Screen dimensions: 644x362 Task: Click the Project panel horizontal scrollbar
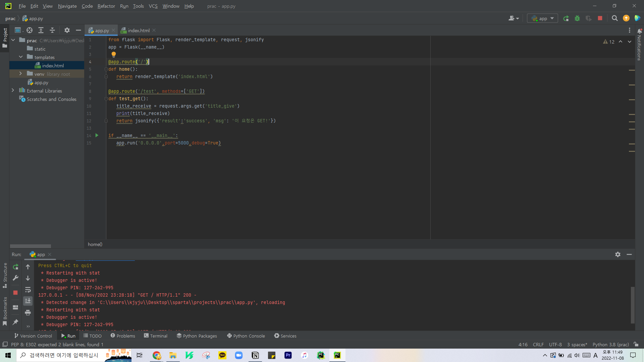31,246
